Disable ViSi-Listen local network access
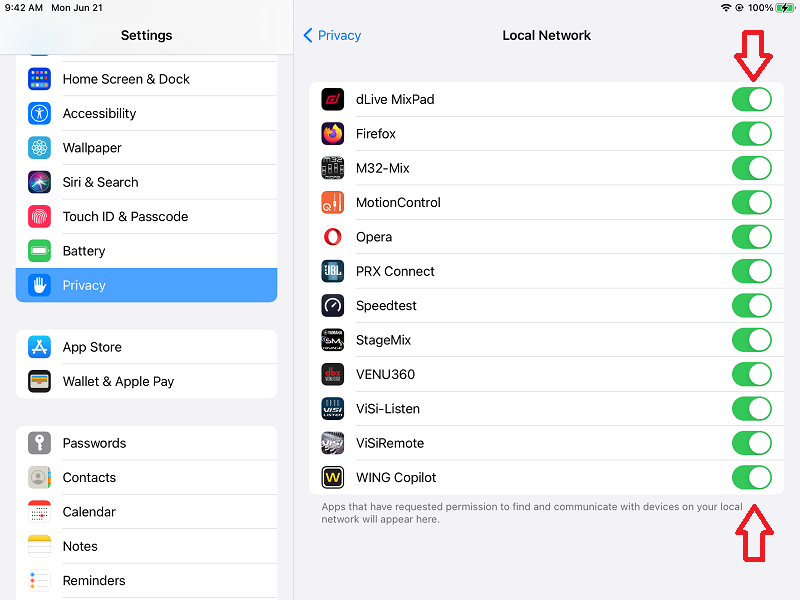 coord(752,409)
